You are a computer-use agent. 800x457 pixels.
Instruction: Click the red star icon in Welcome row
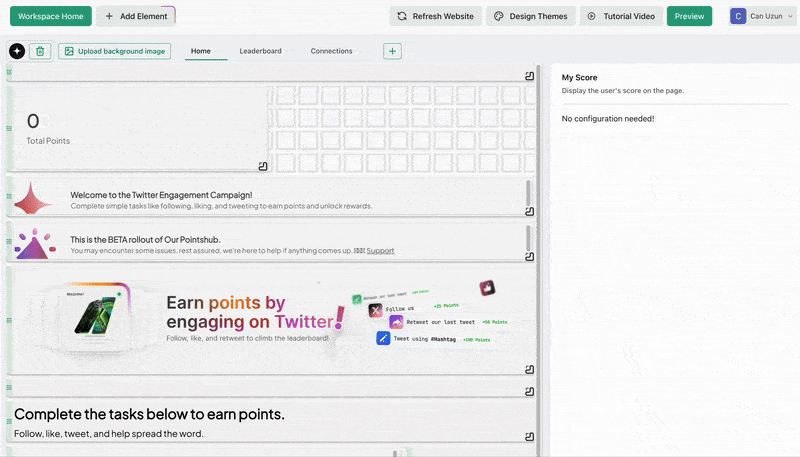32,198
